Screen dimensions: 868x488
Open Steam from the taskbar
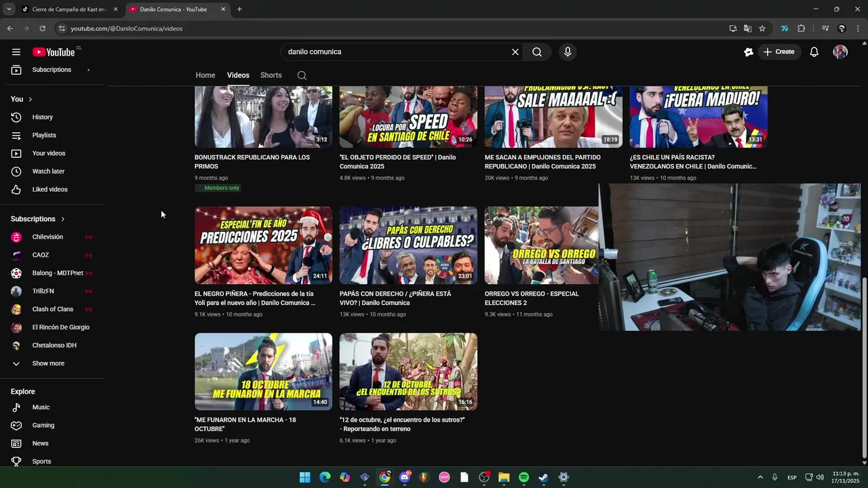(543, 477)
